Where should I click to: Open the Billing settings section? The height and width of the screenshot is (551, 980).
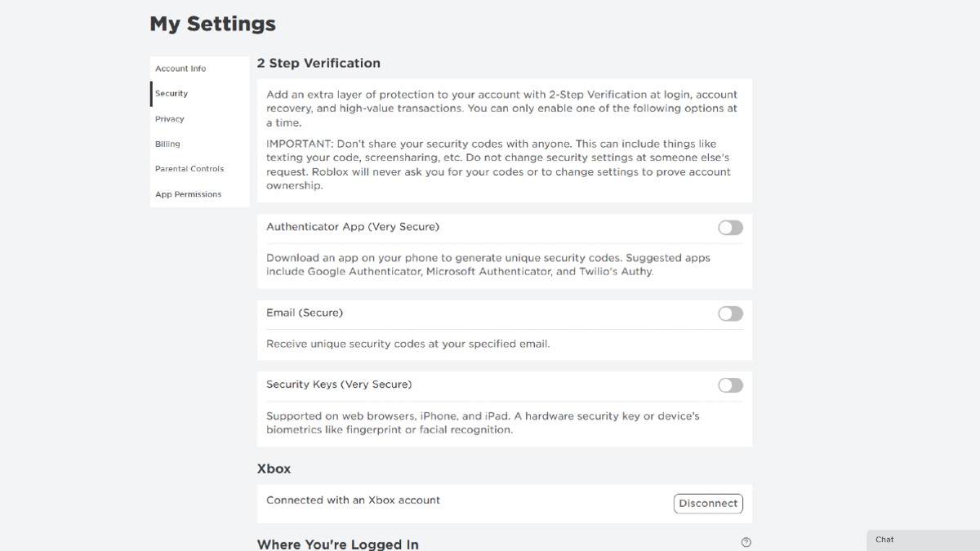click(167, 144)
